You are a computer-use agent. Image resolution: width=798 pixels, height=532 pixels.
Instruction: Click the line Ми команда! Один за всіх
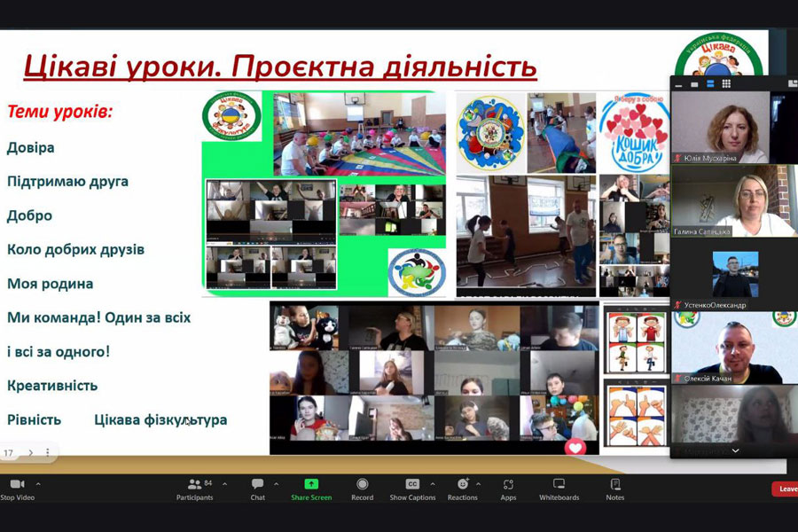point(98,317)
